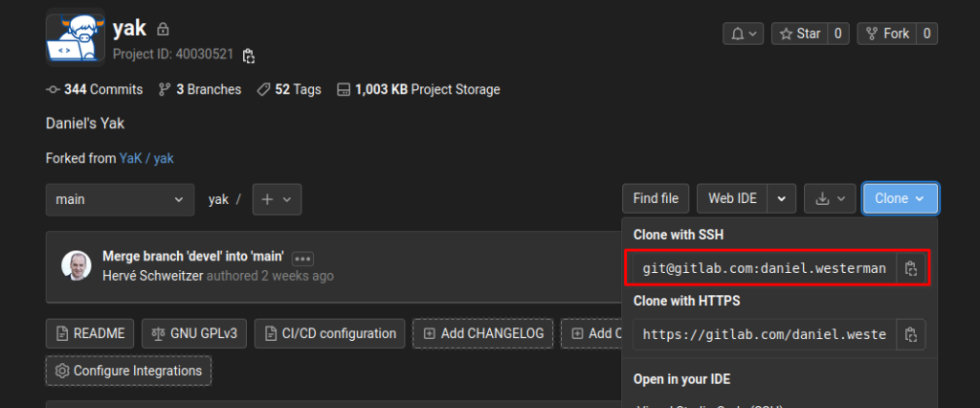Copy the project ID with clipboard icon
The height and width of the screenshot is (408, 980).
pyautogui.click(x=249, y=56)
